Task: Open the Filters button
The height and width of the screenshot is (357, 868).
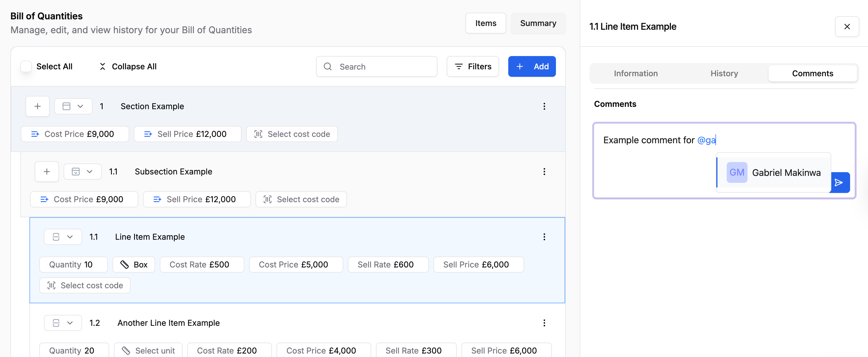Action: point(473,67)
